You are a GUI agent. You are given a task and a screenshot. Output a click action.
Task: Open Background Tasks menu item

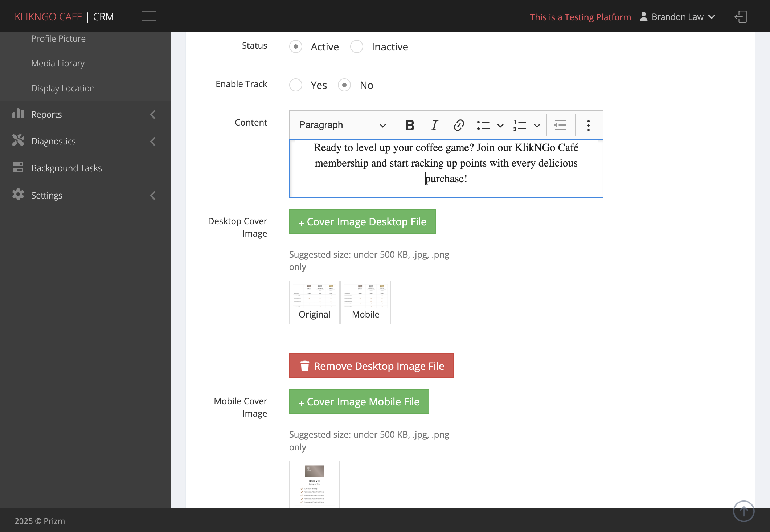pyautogui.click(x=66, y=168)
